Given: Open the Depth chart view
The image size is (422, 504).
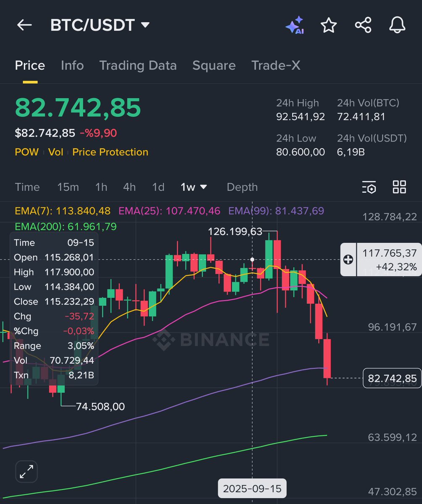Looking at the screenshot, I should tap(242, 187).
